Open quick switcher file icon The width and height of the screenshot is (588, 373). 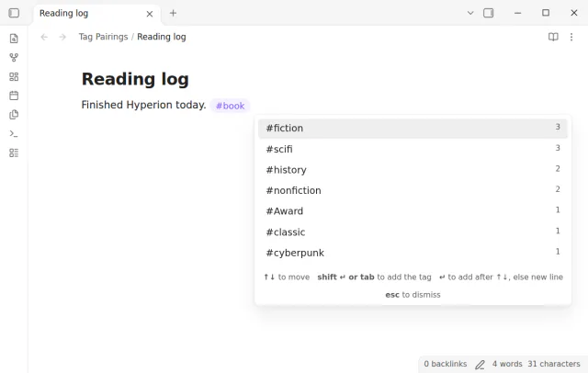[x=14, y=39]
